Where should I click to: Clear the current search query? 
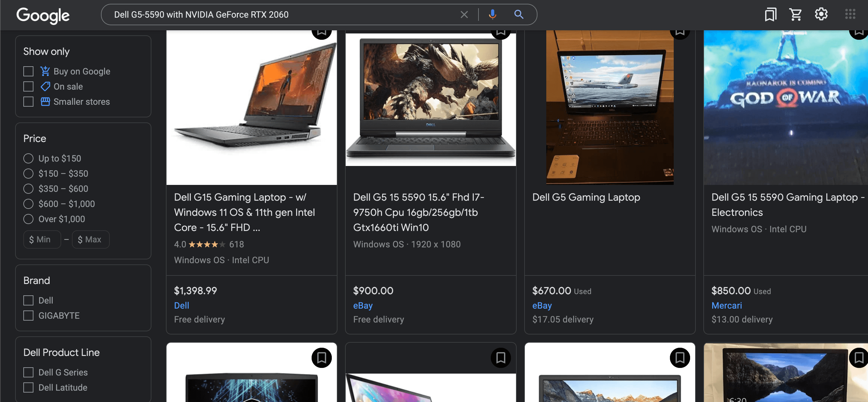point(463,15)
